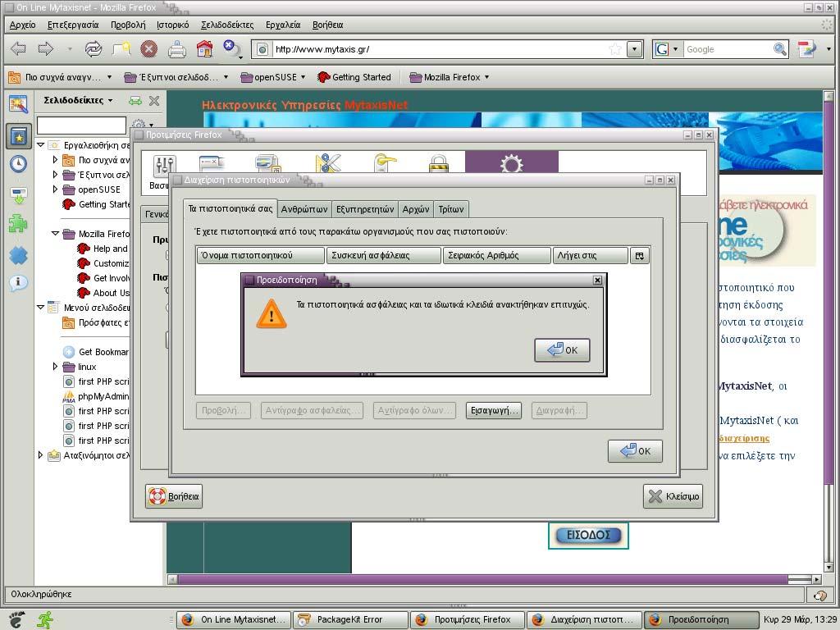This screenshot has width=840, height=630.
Task: Expand the Πιο συχνά folder in sidebar tree
Action: (55, 160)
